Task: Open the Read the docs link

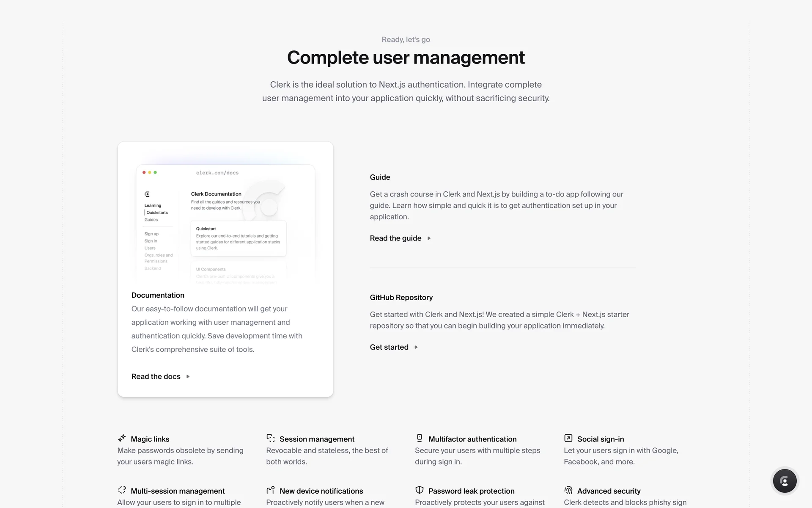Action: [x=156, y=376]
